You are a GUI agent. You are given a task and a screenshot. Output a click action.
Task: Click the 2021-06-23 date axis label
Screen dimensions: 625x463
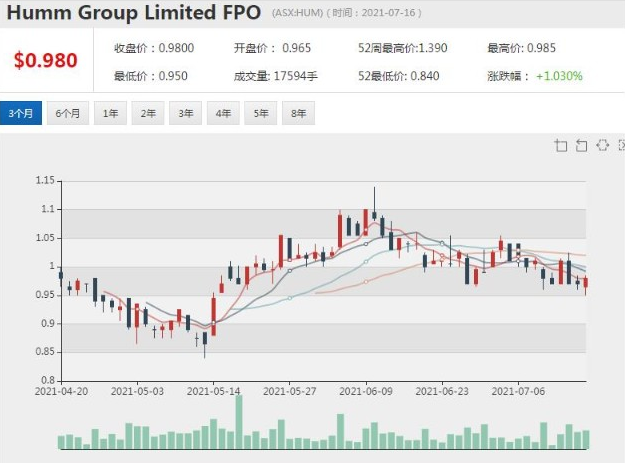pyautogui.click(x=441, y=392)
